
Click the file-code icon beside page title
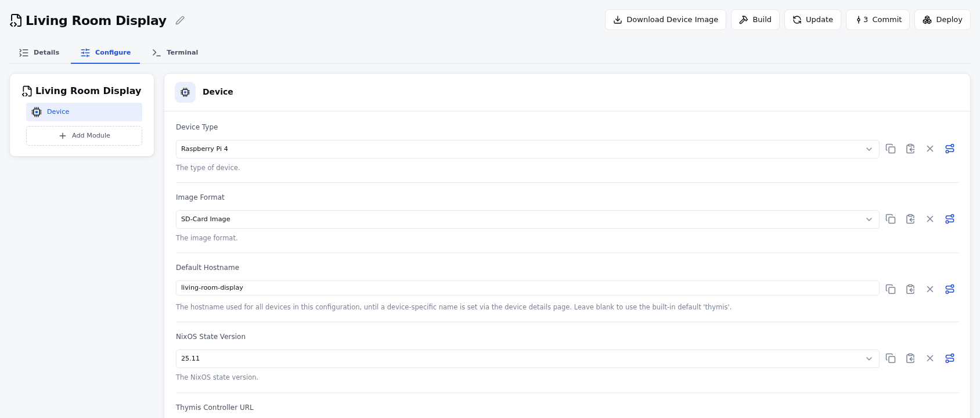(x=16, y=21)
